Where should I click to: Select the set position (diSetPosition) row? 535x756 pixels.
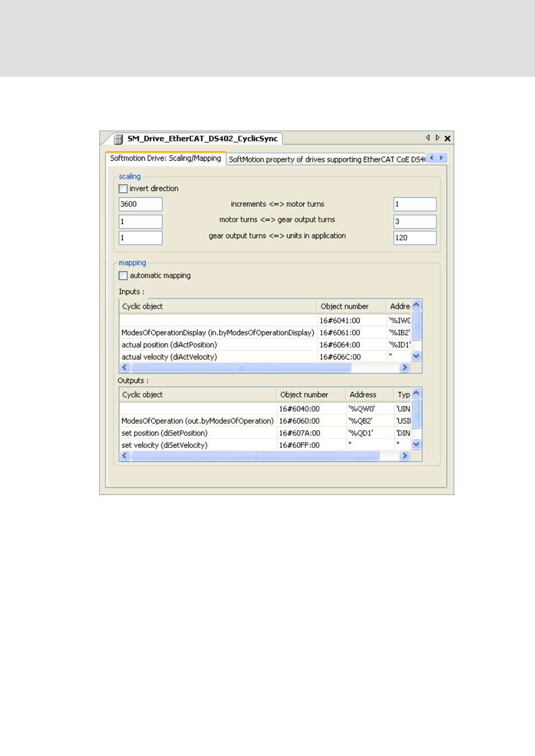coord(266,433)
